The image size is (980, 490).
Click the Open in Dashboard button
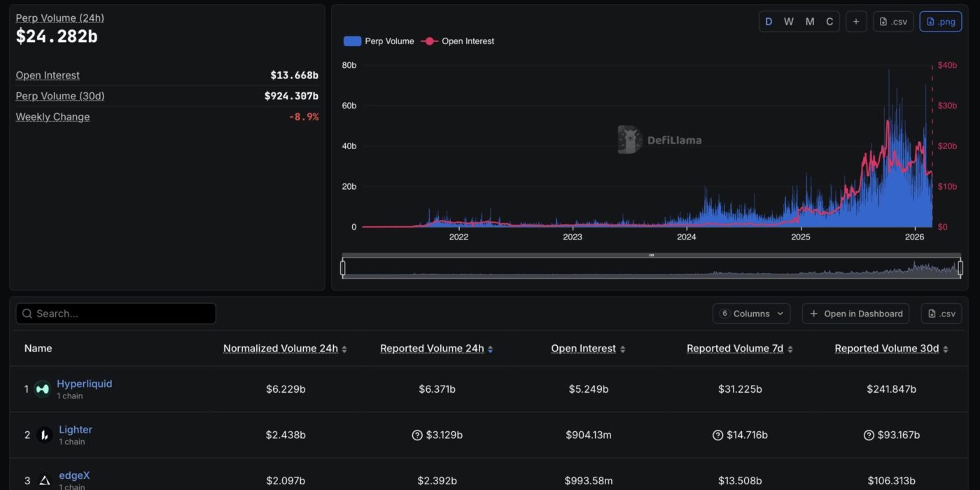click(855, 314)
